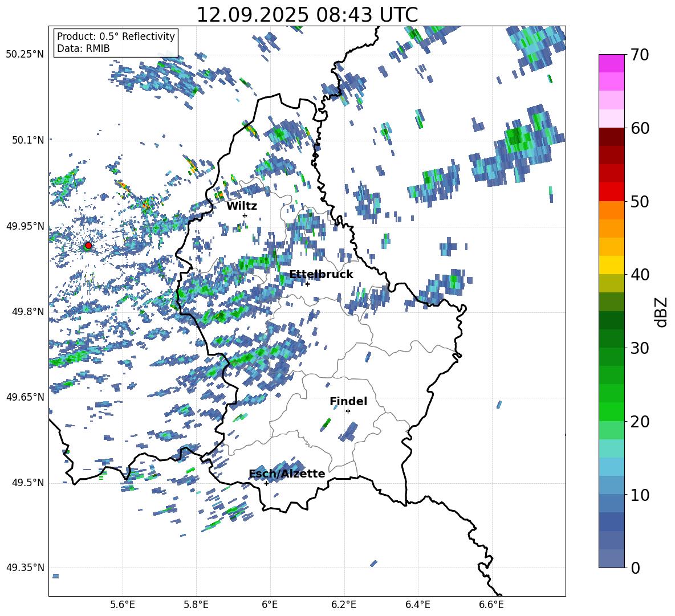This screenshot has width=675, height=616.
Task: Click the 49.65°N latitude label
Action: point(25,397)
